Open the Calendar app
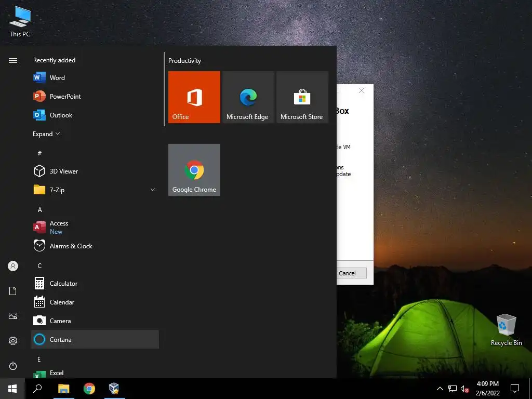The height and width of the screenshot is (399, 532). (95, 302)
